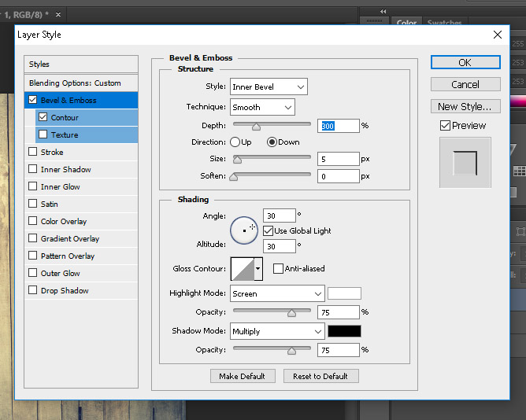Uncheck the Bevel & Emboss checkbox
Screen dimensions: 526x420
click(32, 100)
